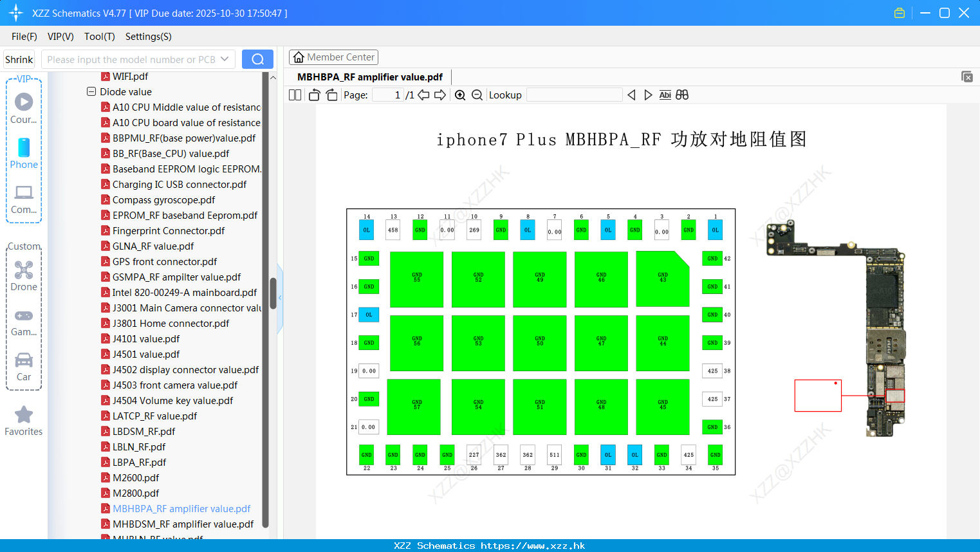
Task: Open GPS front connector.pdf
Action: 160,262
